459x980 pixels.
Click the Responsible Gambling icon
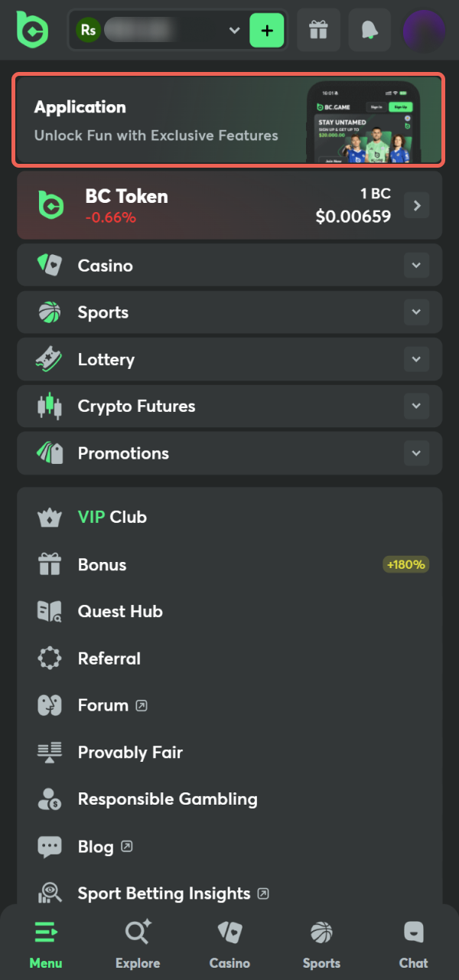[x=49, y=799]
